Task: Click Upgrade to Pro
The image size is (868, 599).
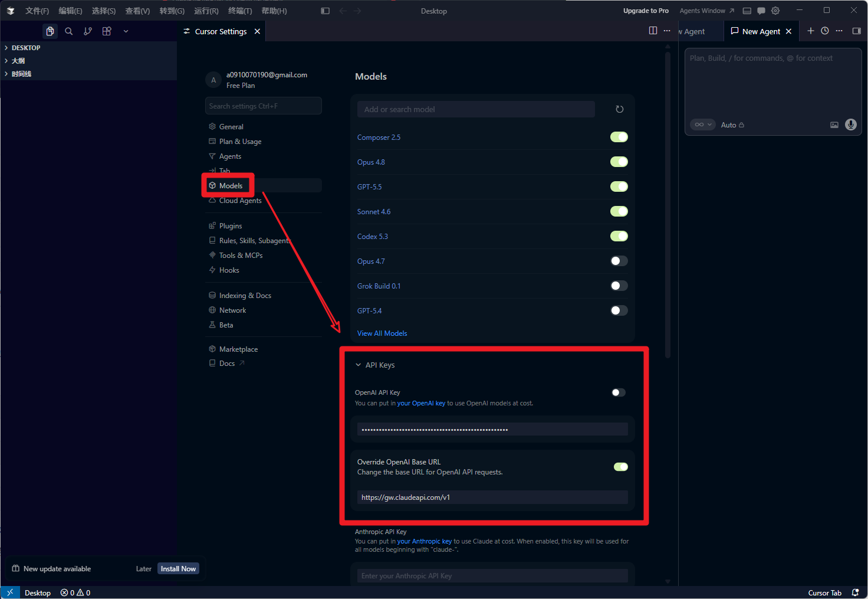Action: click(646, 11)
